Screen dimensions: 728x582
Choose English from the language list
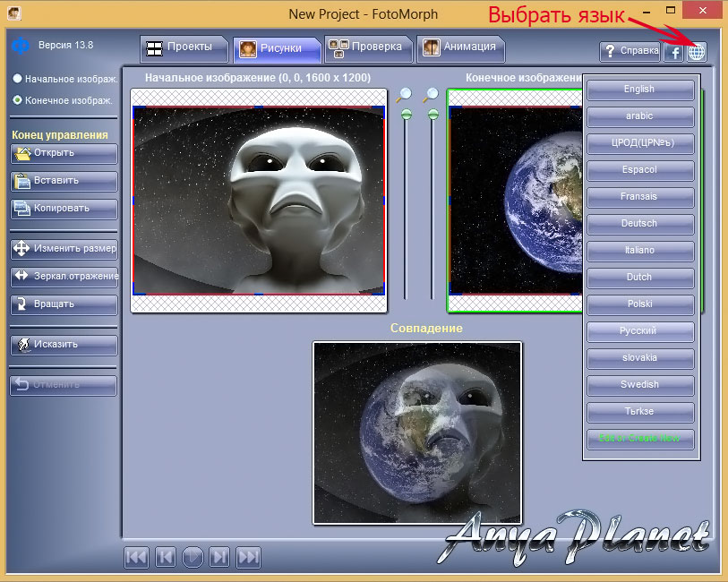click(x=639, y=90)
